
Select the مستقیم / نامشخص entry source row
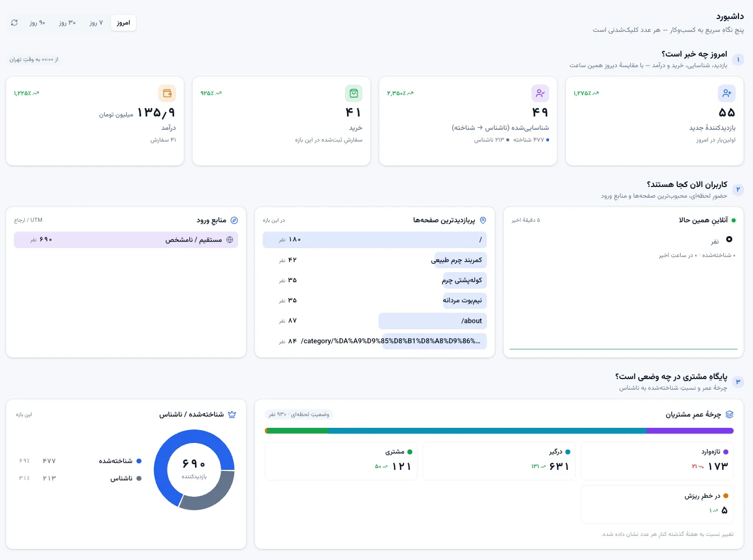coord(126,240)
